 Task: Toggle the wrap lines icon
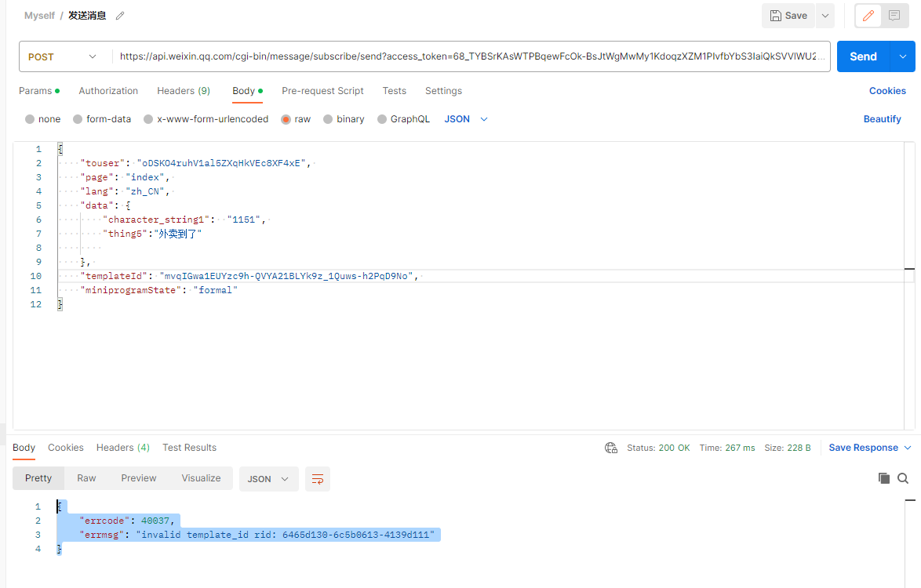[318, 479]
